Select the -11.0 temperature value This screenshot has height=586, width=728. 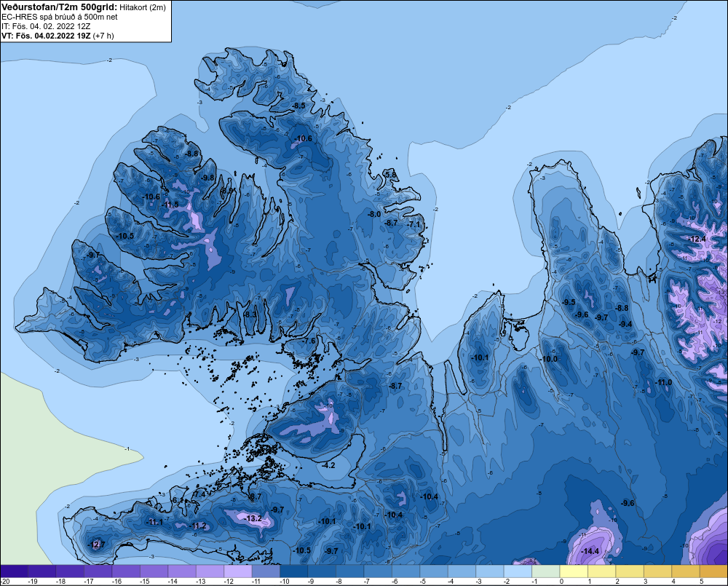tap(663, 382)
